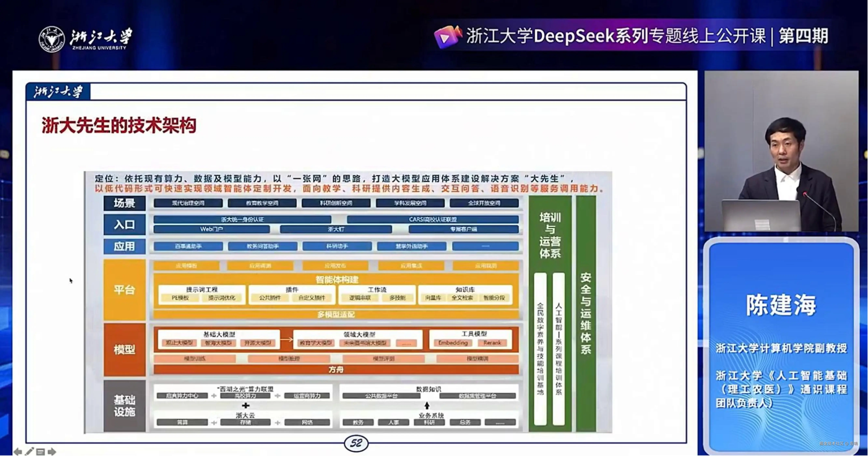Select the 场景 layer label

point(124,203)
